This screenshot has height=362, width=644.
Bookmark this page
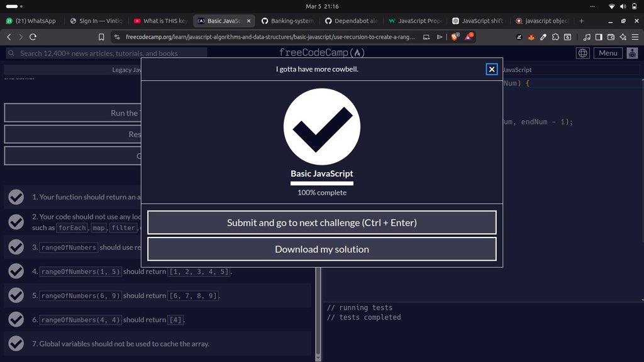click(x=101, y=37)
